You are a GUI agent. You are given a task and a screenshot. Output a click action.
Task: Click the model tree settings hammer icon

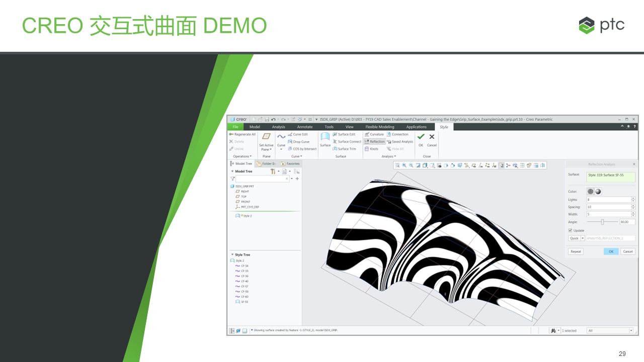pyautogui.click(x=273, y=171)
